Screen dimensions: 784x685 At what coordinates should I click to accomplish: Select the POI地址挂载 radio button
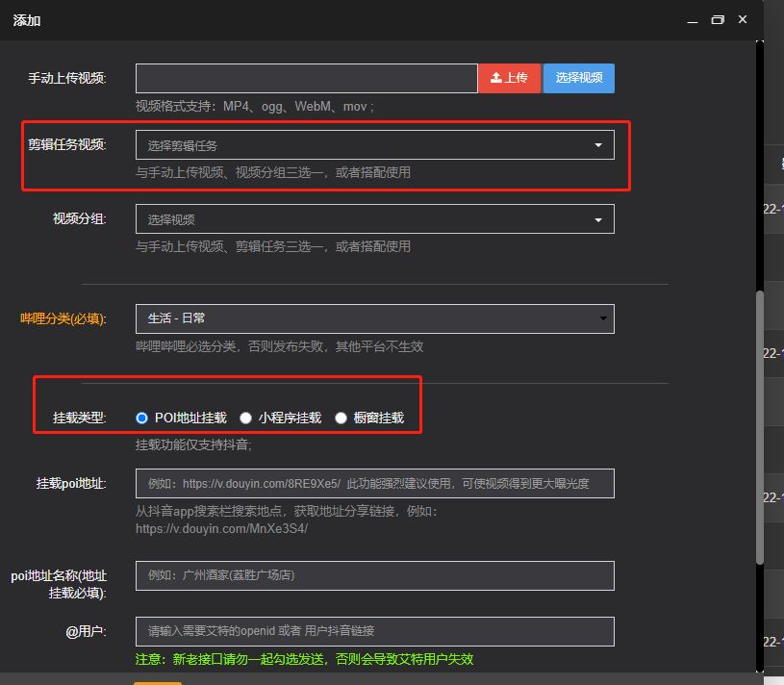coord(142,418)
